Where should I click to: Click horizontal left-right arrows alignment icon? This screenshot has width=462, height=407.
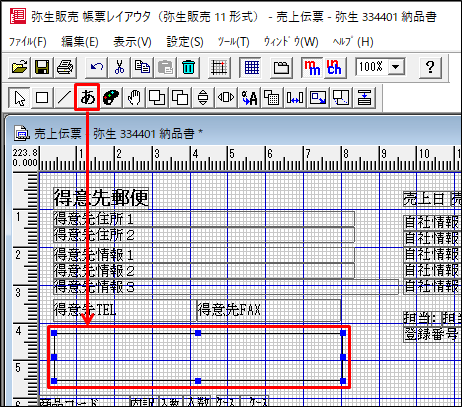tap(226, 98)
